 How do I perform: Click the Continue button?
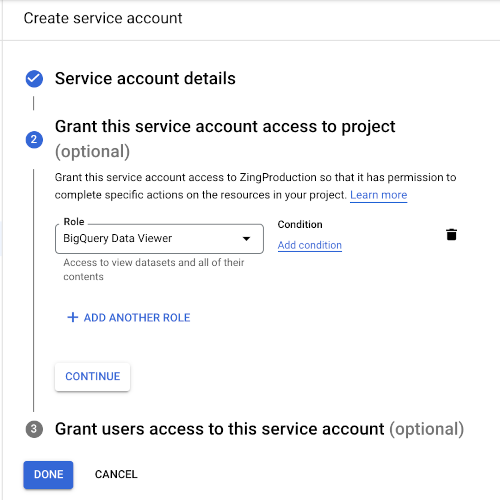click(x=93, y=377)
